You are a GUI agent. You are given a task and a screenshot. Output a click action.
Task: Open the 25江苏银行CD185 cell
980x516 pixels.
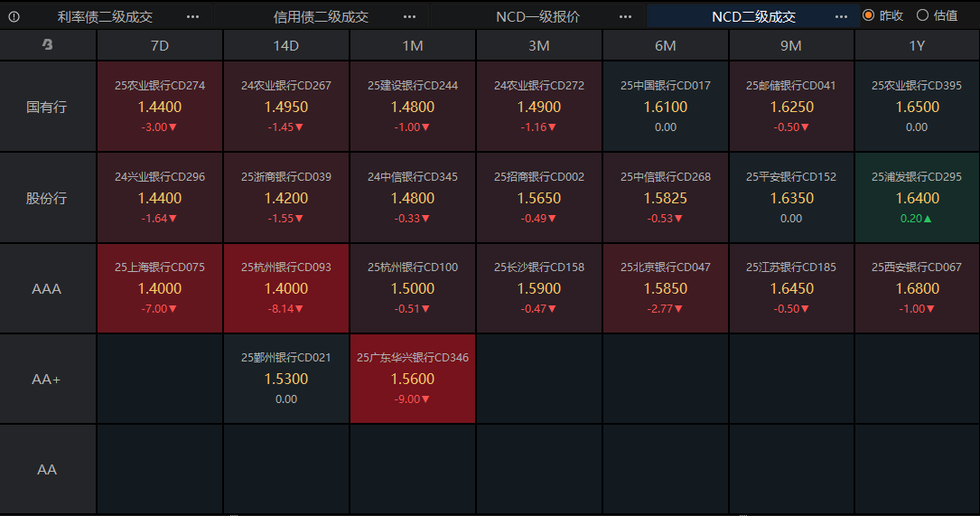(791, 288)
